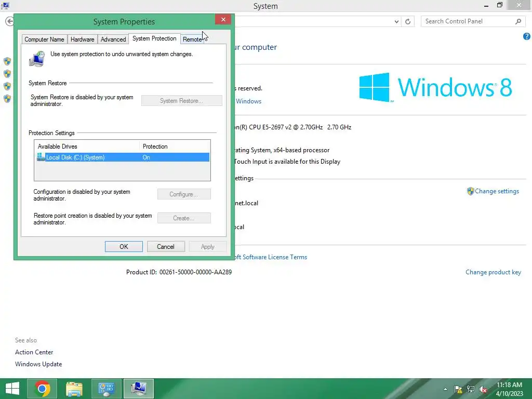Switch to the Advanced tab

[x=113, y=39]
